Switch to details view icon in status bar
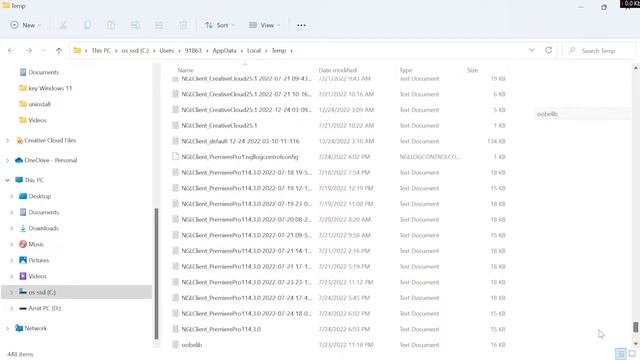The width and height of the screenshot is (640, 360). pos(620,353)
